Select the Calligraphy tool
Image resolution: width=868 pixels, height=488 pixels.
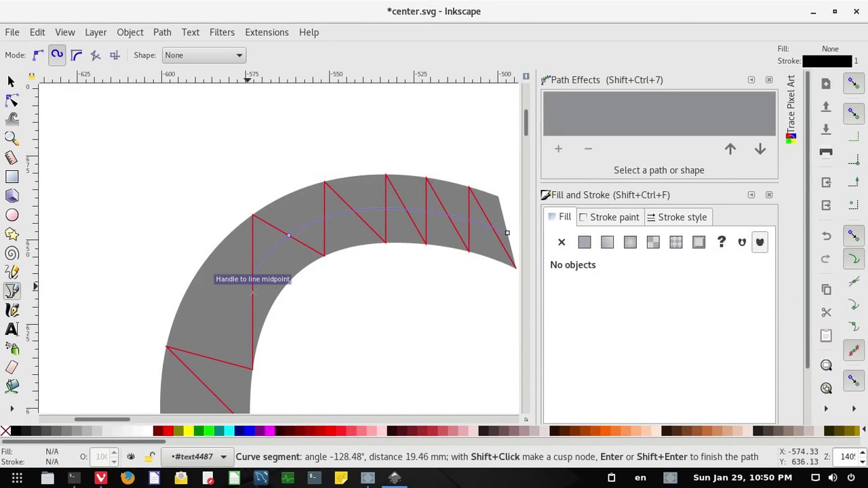click(x=12, y=310)
